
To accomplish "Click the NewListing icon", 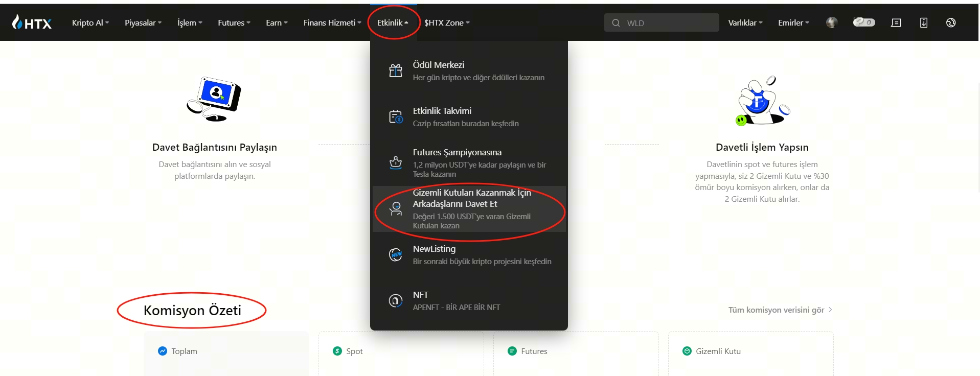I will coord(396,254).
